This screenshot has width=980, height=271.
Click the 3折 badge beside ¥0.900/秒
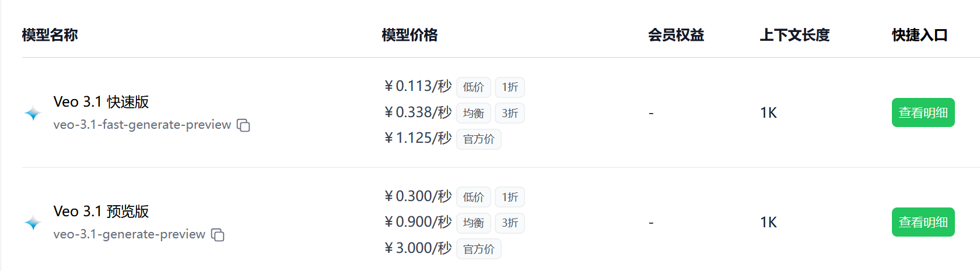510,223
